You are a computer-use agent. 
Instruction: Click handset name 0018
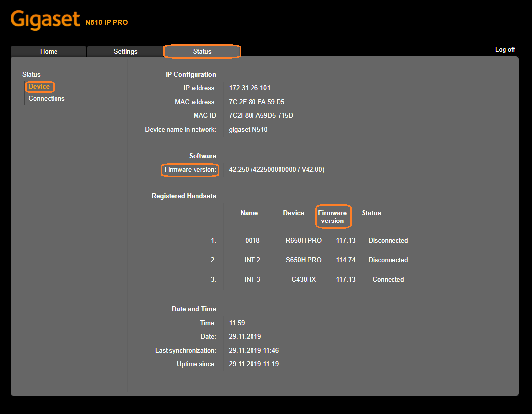(x=252, y=241)
